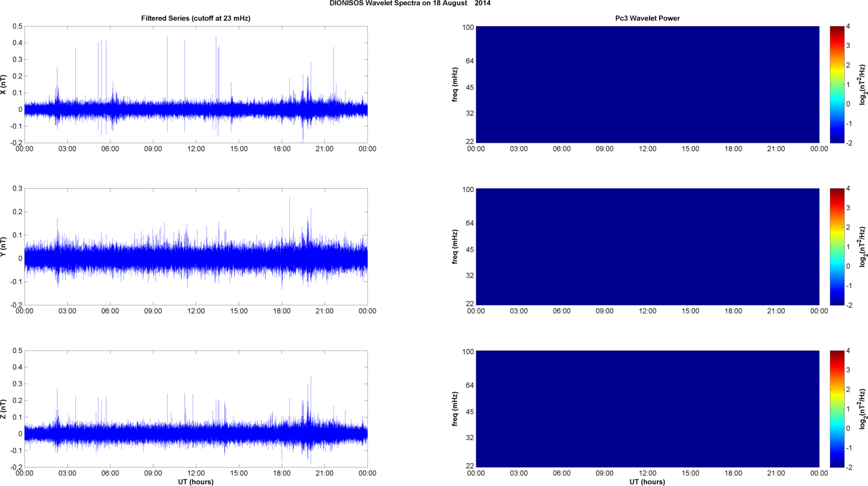Image resolution: width=868 pixels, height=486 pixels.
Task: Click the 12:00 tick under the X series plot
Action: (x=196, y=149)
